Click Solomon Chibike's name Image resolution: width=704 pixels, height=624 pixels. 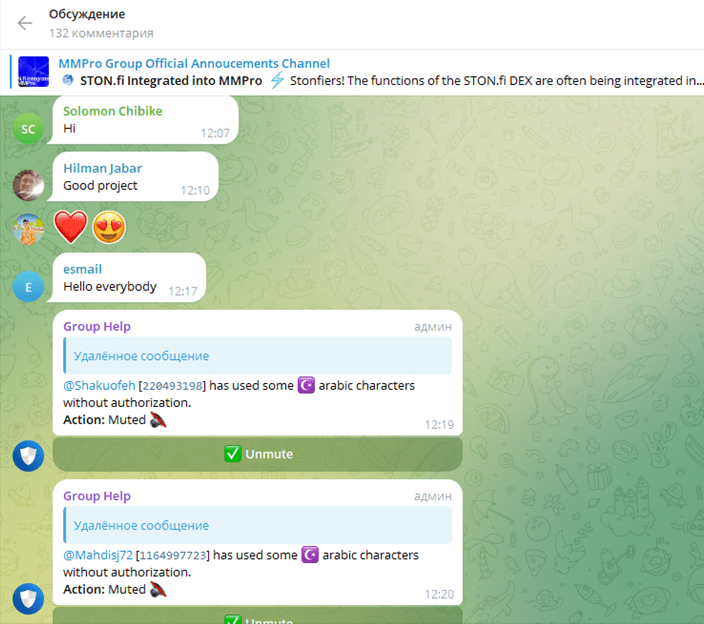(x=113, y=111)
